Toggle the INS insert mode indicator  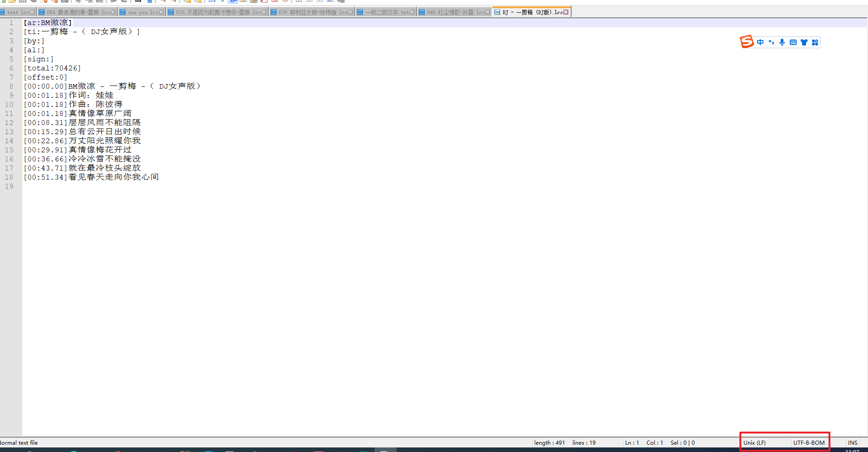pos(853,442)
